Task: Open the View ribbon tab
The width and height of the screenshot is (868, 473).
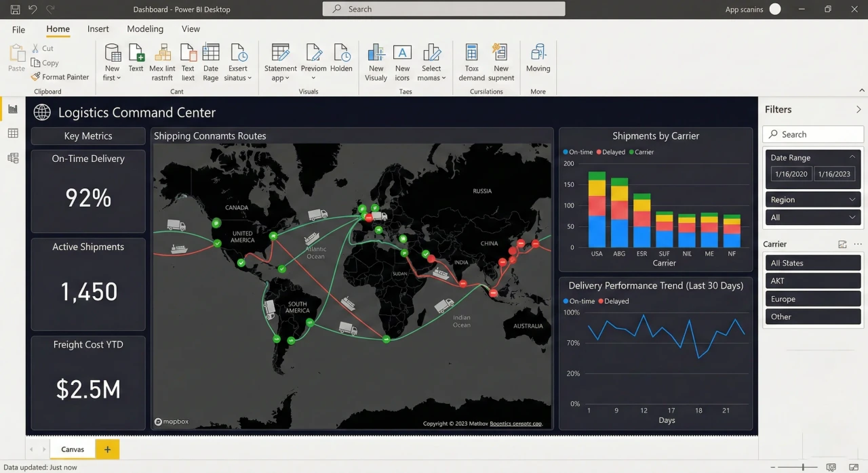Action: [191, 29]
